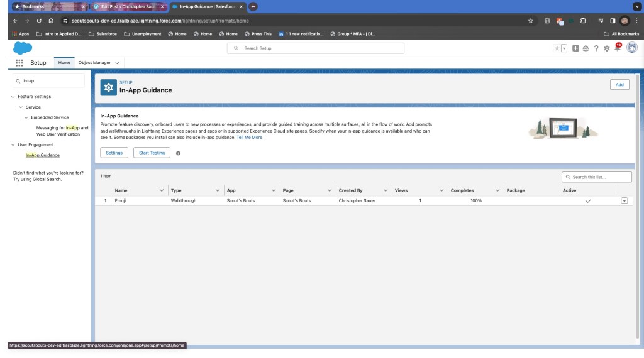Collapse the User Engagement tree node
This screenshot has height=358, width=644.
point(13,145)
